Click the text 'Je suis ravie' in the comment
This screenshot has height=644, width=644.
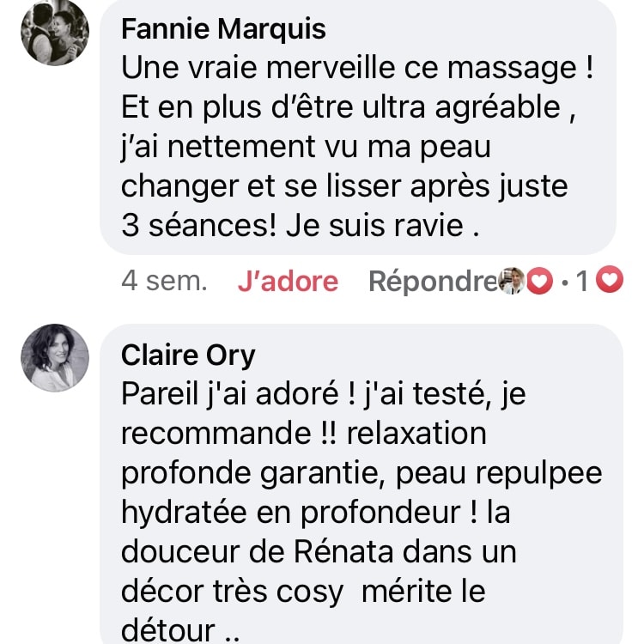[374, 226]
